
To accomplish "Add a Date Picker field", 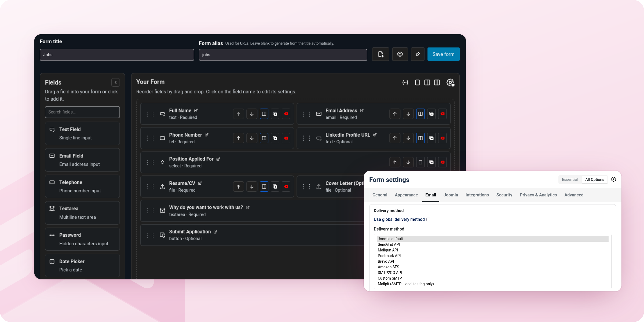I will point(82,265).
